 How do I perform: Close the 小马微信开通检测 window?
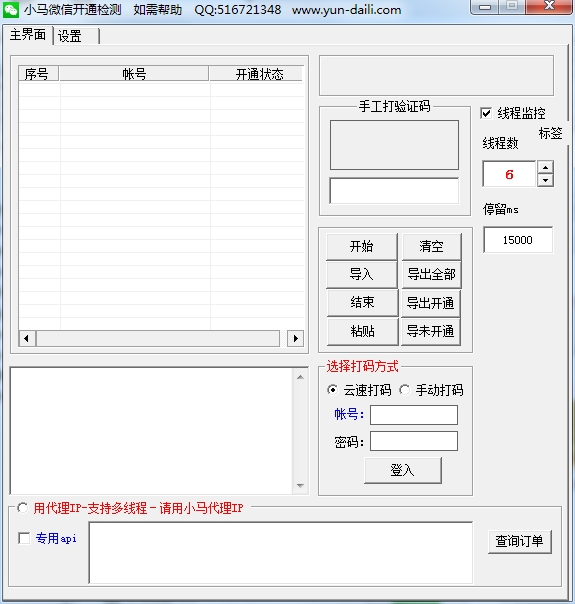tap(549, 7)
